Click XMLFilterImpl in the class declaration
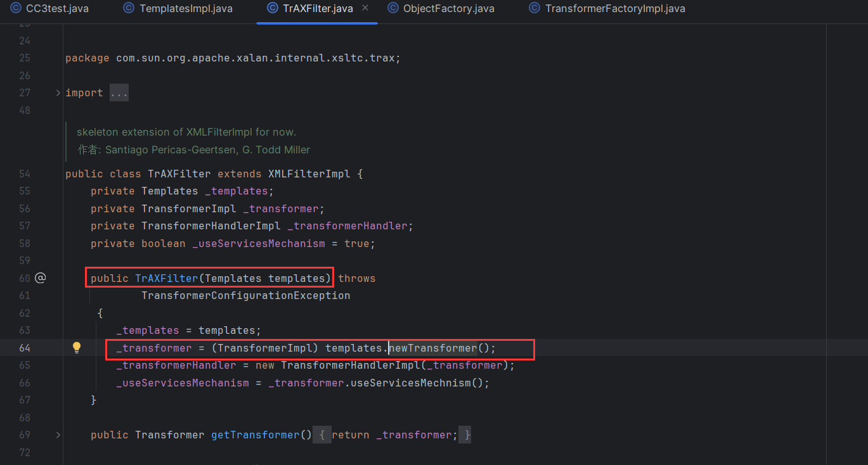The image size is (868, 465). (309, 174)
